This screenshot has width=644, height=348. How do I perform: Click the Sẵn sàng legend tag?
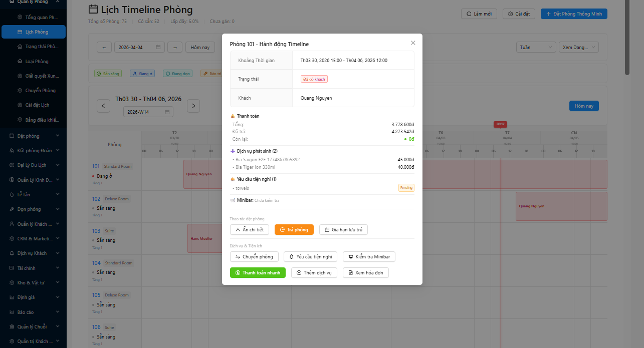tap(108, 74)
